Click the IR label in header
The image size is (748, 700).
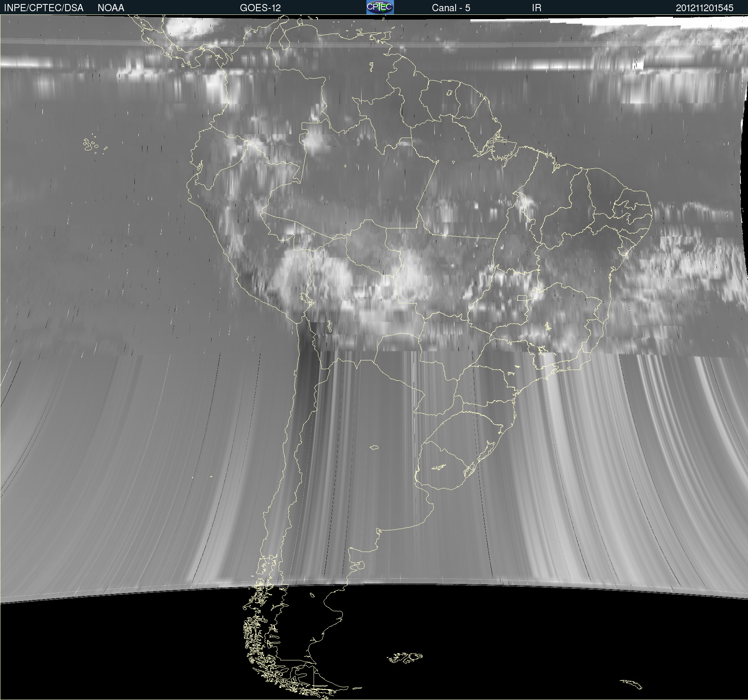tap(536, 8)
